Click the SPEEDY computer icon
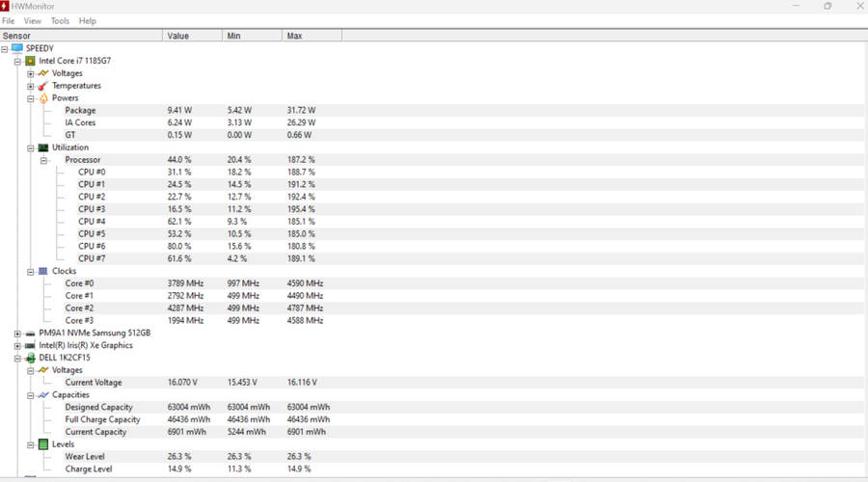Image resolution: width=868 pixels, height=482 pixels. click(17, 48)
